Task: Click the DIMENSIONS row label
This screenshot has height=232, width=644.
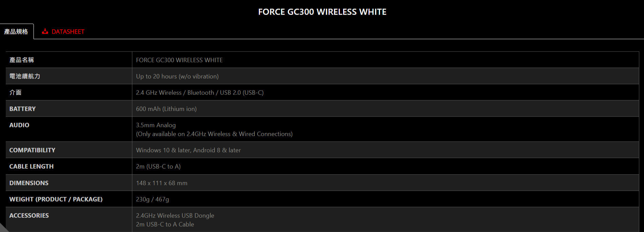Action: tap(29, 183)
